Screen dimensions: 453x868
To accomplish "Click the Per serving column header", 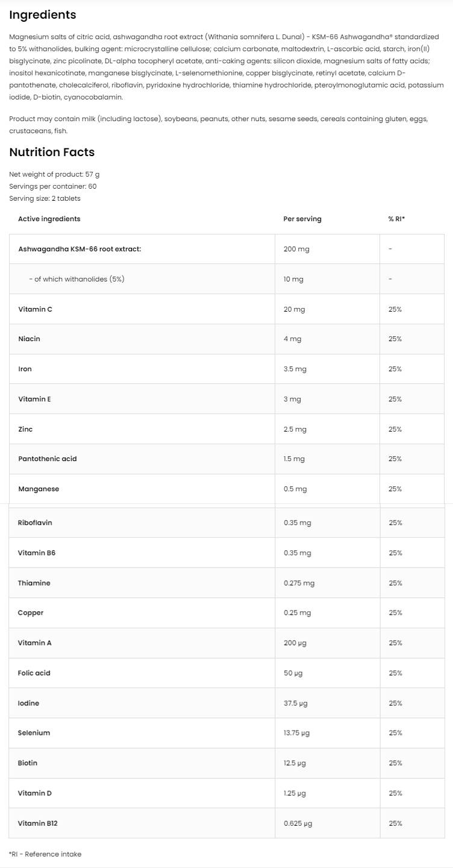I will [302, 219].
